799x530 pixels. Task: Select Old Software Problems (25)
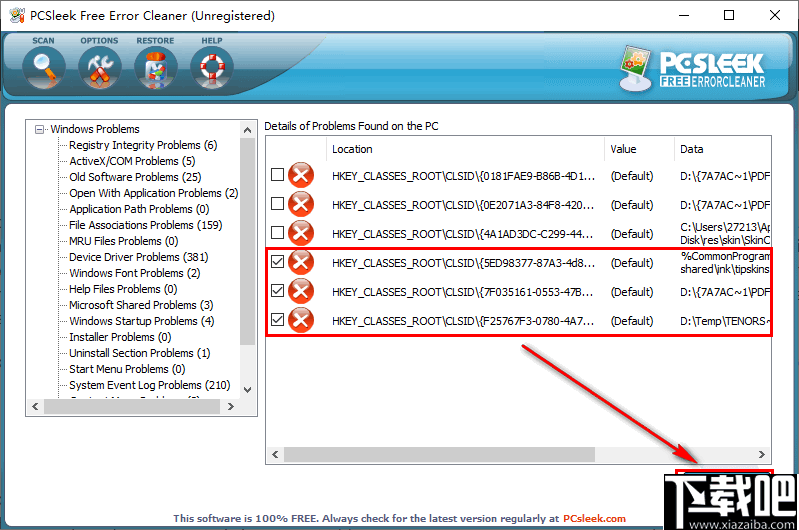pos(136,177)
